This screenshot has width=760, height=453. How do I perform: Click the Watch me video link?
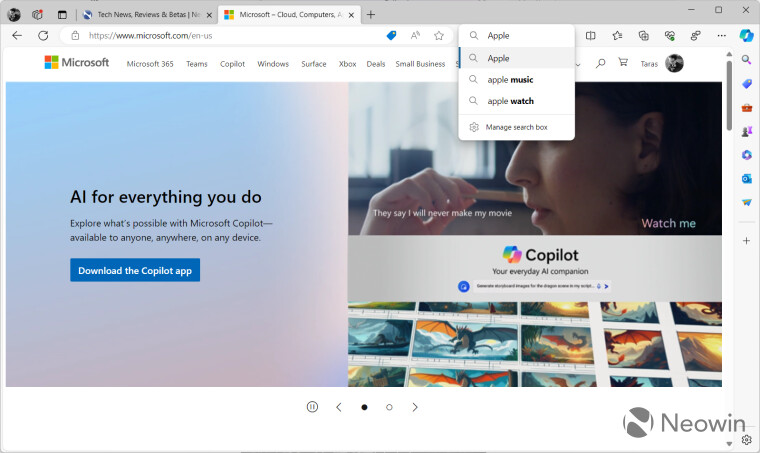click(x=668, y=223)
